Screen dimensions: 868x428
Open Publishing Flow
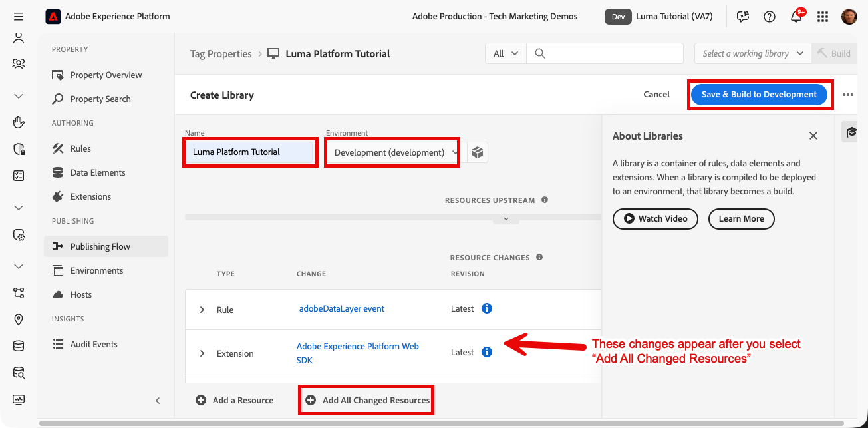pyautogui.click(x=106, y=246)
